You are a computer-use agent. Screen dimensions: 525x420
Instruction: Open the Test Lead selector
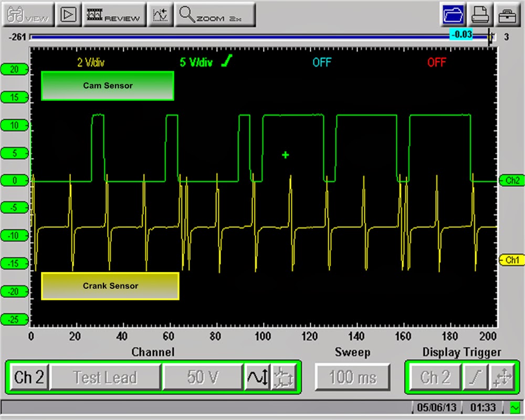[x=105, y=376]
